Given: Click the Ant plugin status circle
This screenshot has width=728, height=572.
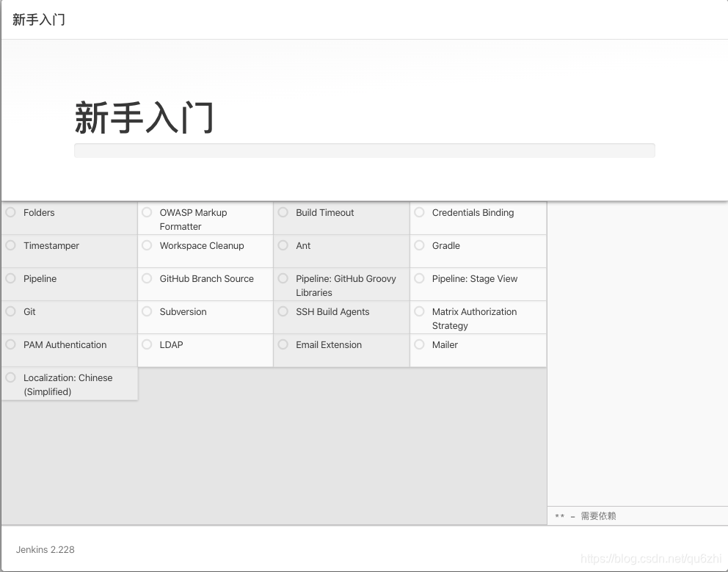Looking at the screenshot, I should pyautogui.click(x=283, y=245).
